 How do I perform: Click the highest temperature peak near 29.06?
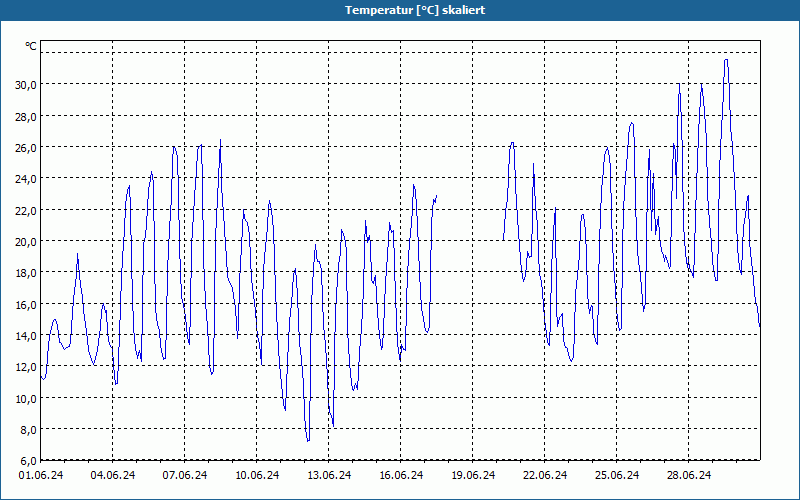726,60
